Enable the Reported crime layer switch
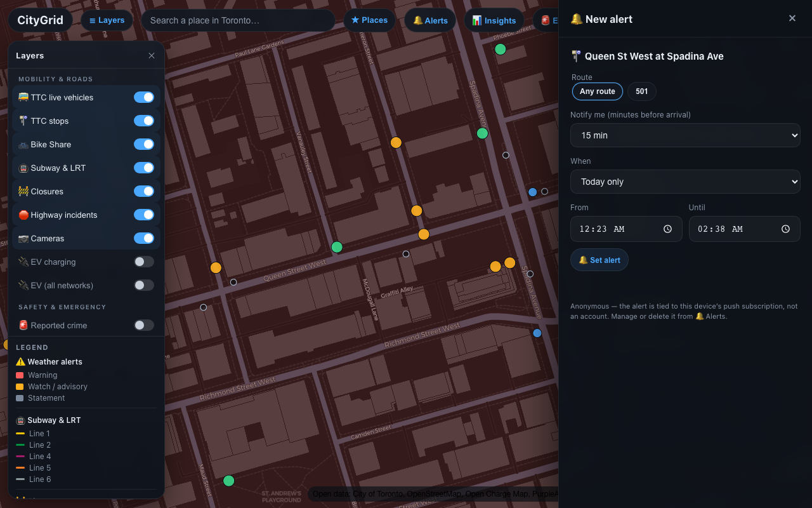Viewport: 812px width, 508px height. coord(144,325)
